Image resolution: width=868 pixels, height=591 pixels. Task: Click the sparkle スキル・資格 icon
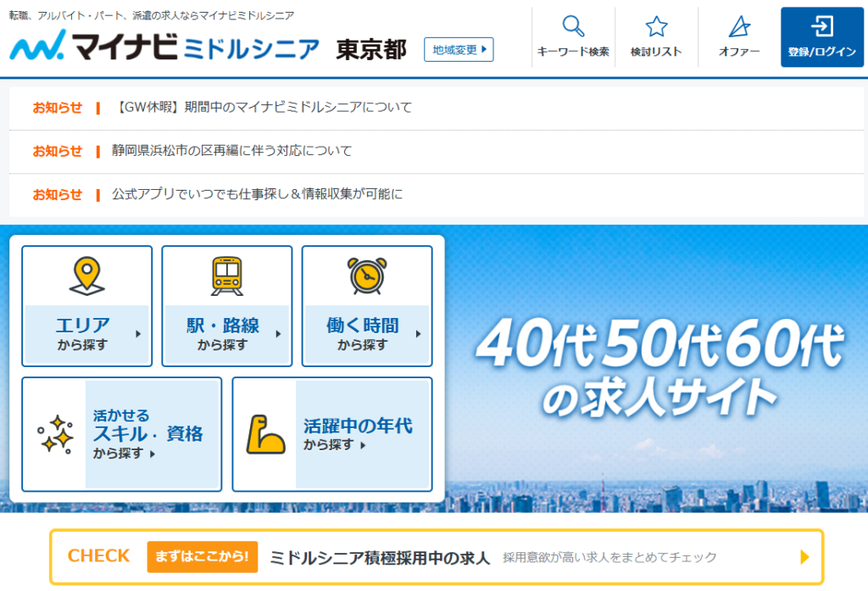tap(55, 434)
